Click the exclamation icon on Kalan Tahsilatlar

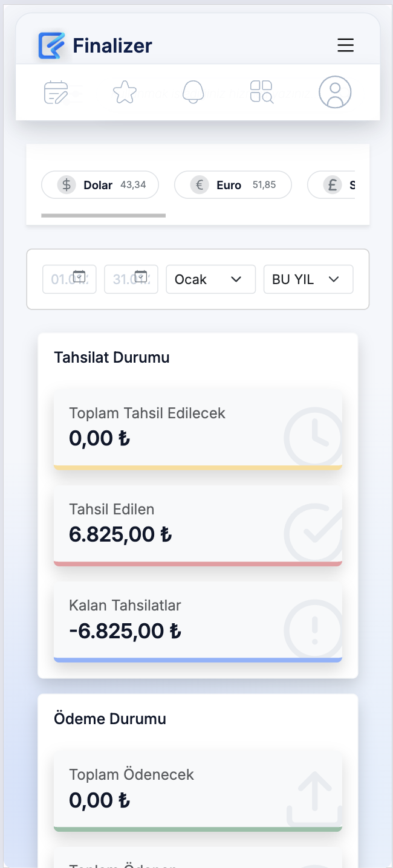(x=313, y=629)
